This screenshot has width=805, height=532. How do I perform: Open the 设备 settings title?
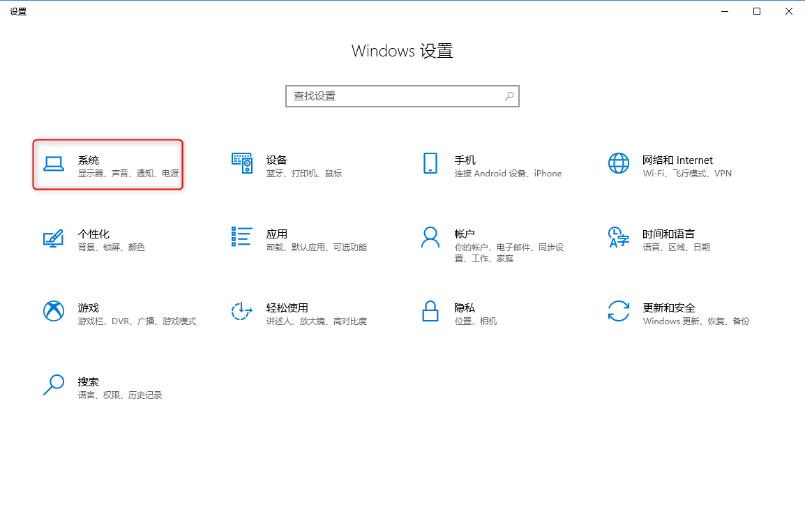coord(277,160)
